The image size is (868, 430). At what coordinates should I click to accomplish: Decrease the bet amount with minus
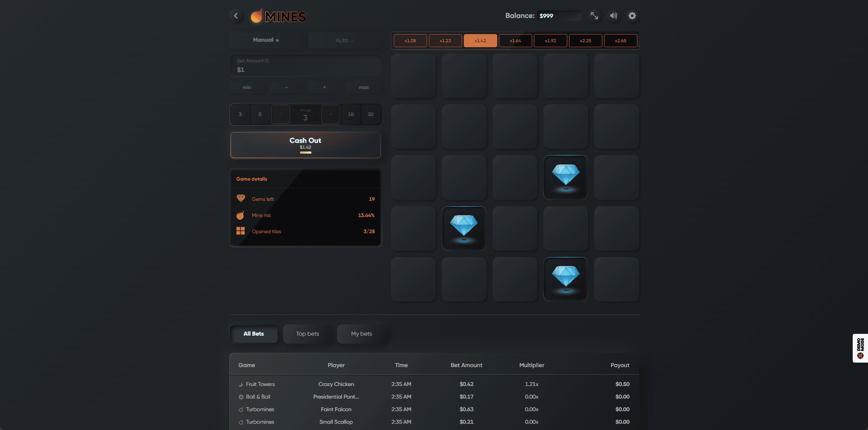pyautogui.click(x=286, y=87)
